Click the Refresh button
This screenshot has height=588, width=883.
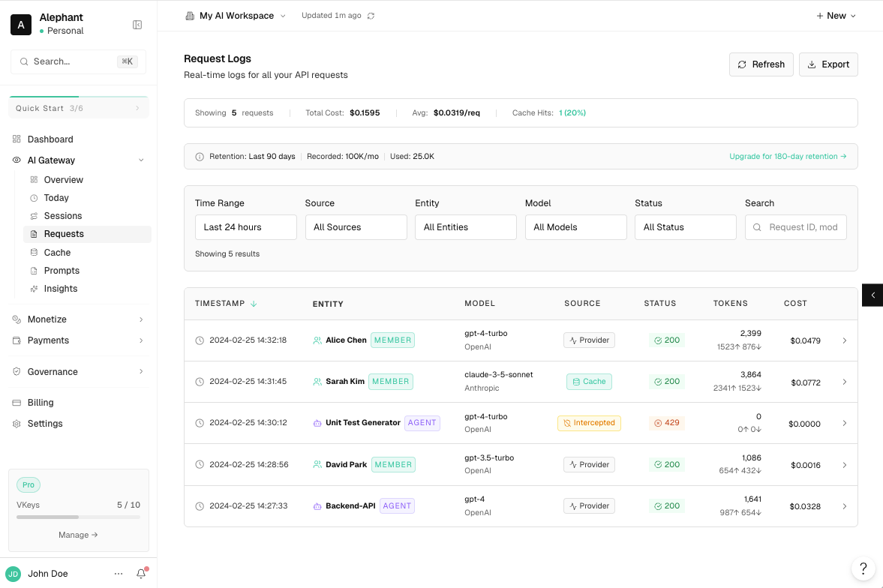[761, 64]
